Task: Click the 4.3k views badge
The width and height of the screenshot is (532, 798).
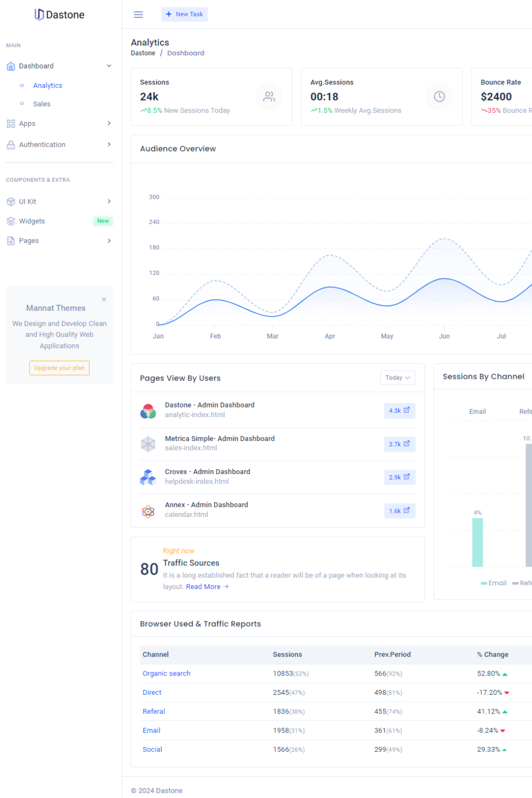Action: 400,411
